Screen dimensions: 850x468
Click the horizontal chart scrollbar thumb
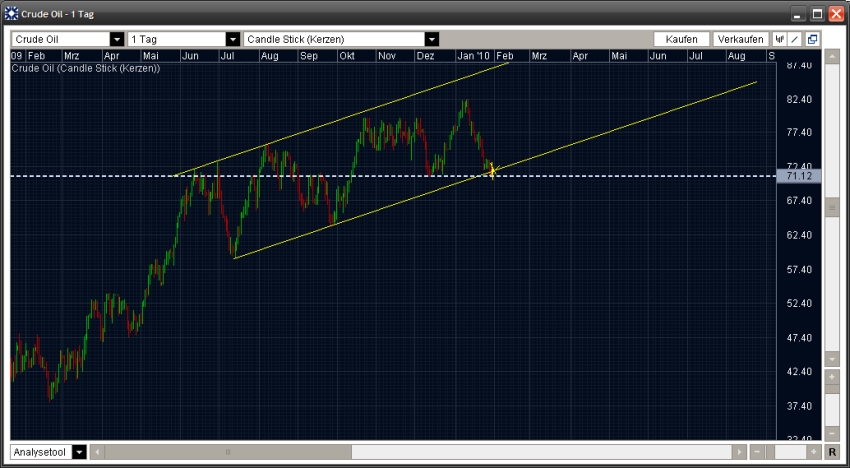[228, 452]
